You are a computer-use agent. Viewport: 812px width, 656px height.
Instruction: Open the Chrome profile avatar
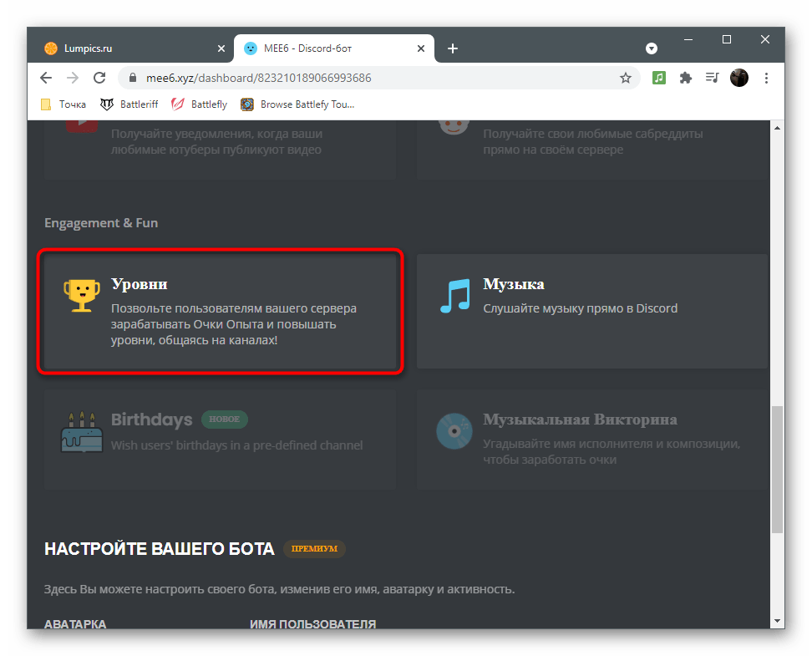point(739,78)
